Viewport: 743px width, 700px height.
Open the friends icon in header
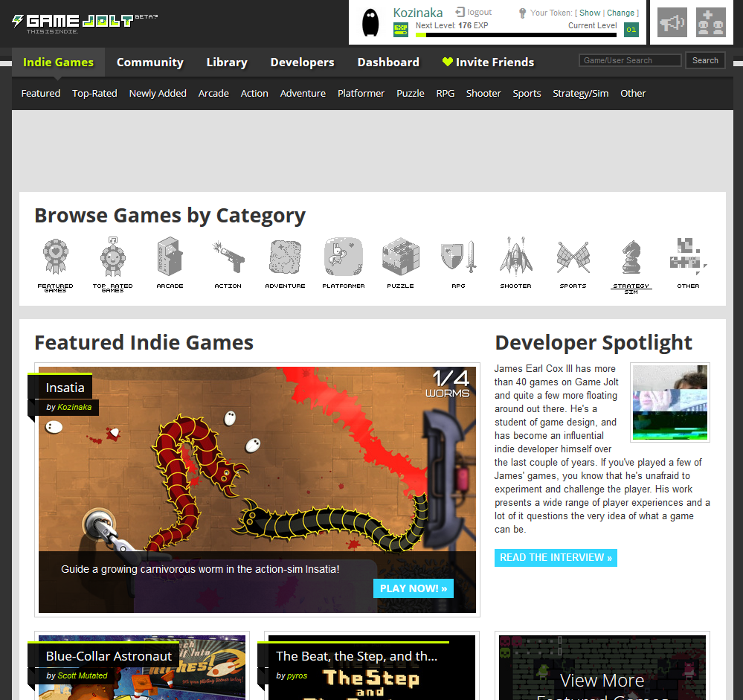[711, 22]
